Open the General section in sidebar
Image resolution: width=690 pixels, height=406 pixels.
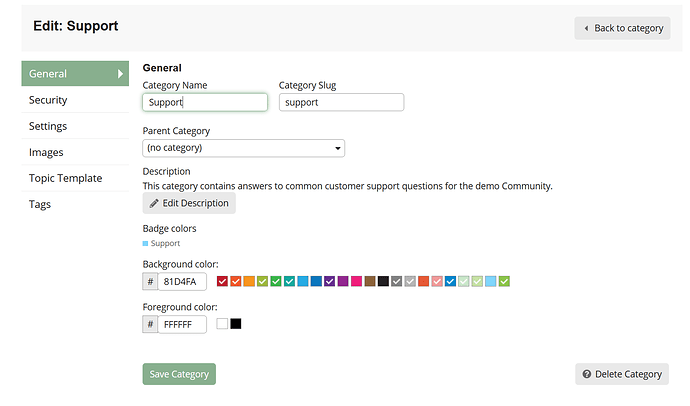click(75, 73)
